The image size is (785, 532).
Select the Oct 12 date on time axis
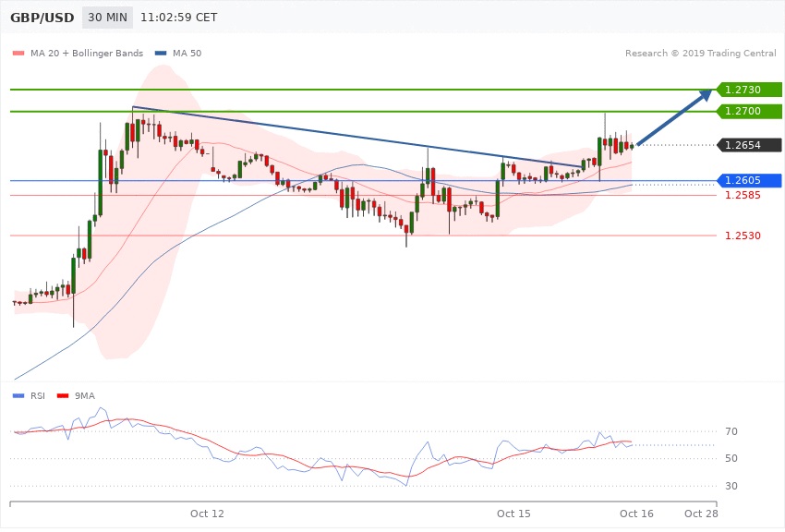pos(207,513)
